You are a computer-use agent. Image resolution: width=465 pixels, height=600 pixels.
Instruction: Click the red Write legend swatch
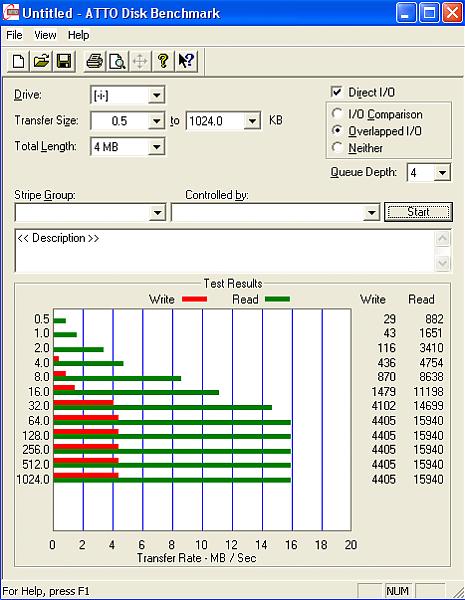(x=194, y=299)
